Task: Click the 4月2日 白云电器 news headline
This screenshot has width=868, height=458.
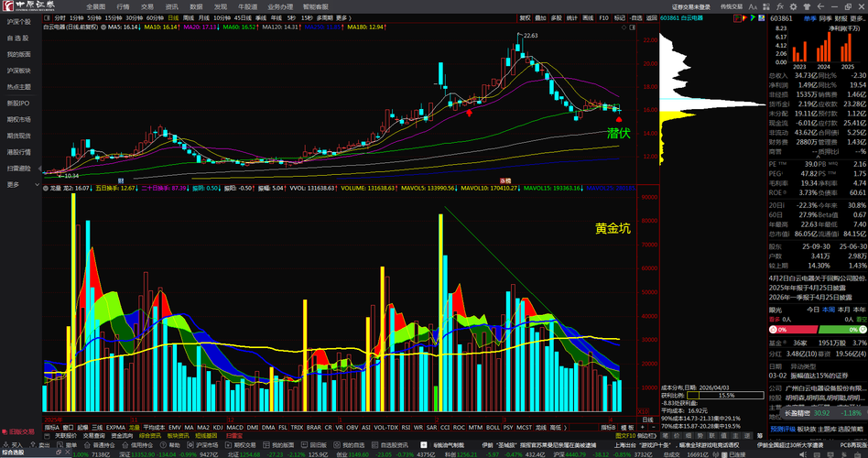Action: tap(818, 278)
